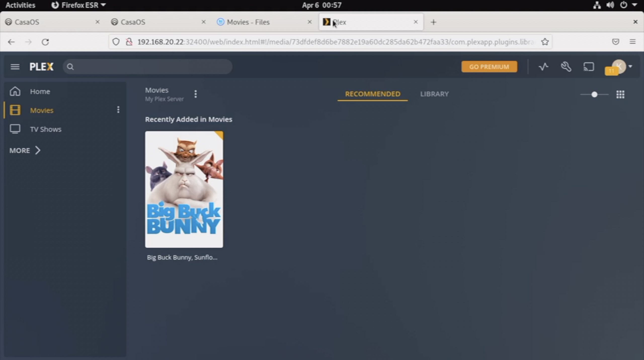This screenshot has height=360, width=644.
Task: Click the Cast to device icon
Action: 589,67
